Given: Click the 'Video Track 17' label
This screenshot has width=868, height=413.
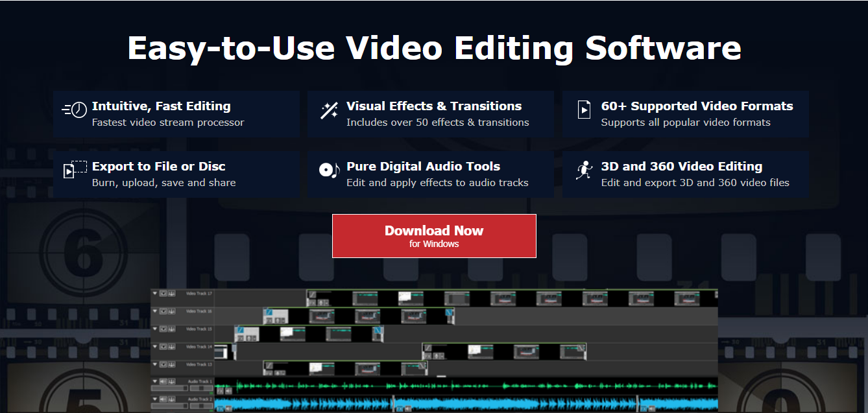Looking at the screenshot, I should [x=199, y=293].
